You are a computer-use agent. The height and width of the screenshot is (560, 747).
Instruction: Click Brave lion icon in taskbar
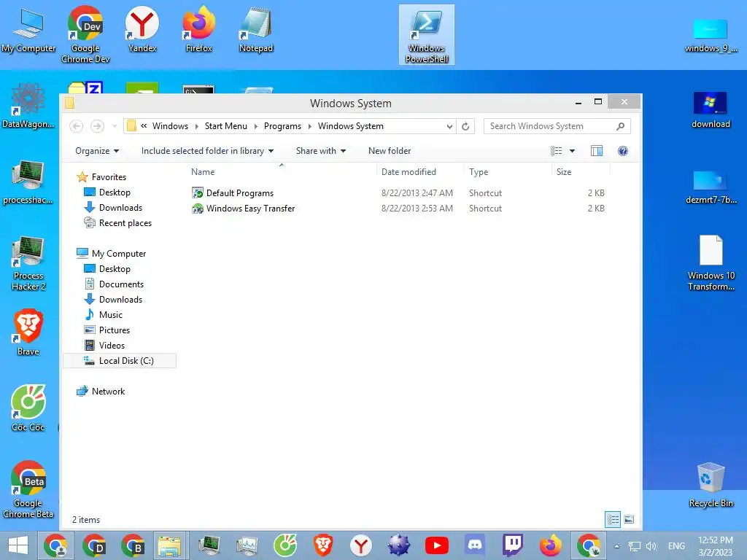point(323,545)
